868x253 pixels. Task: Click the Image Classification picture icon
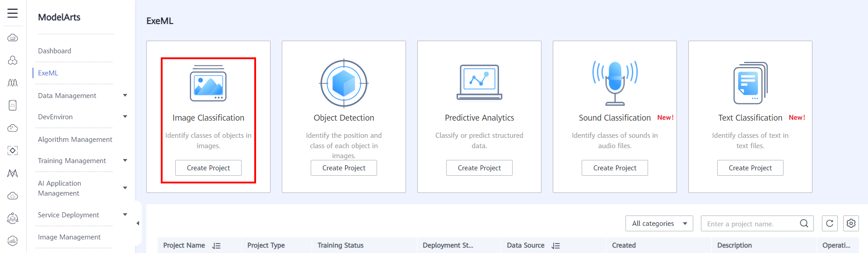208,84
